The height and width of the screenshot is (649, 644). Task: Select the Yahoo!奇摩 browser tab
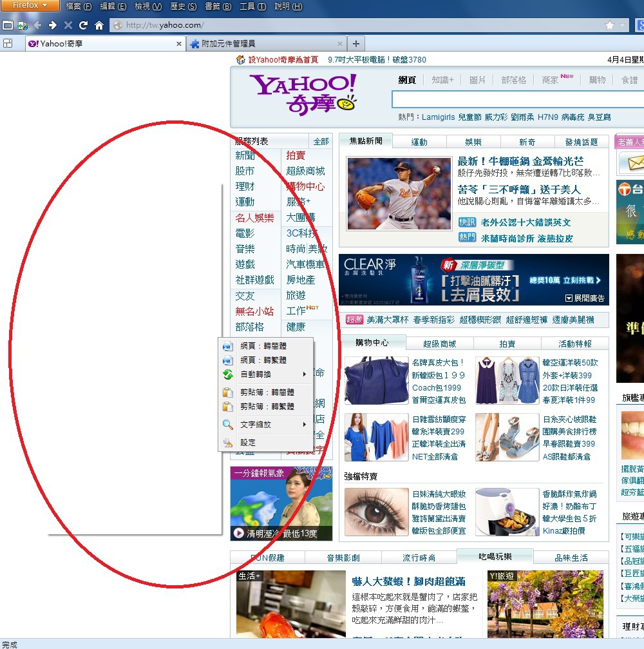coord(105,43)
